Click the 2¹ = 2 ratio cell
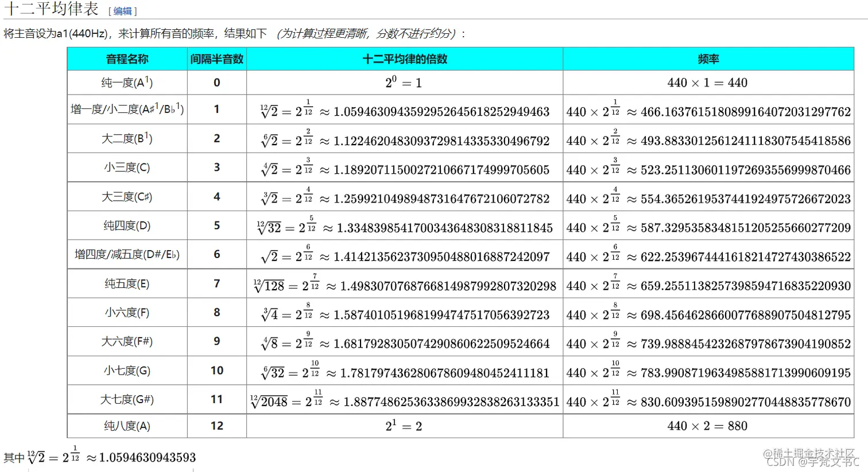Viewport: 868px width, 472px height. [x=405, y=426]
